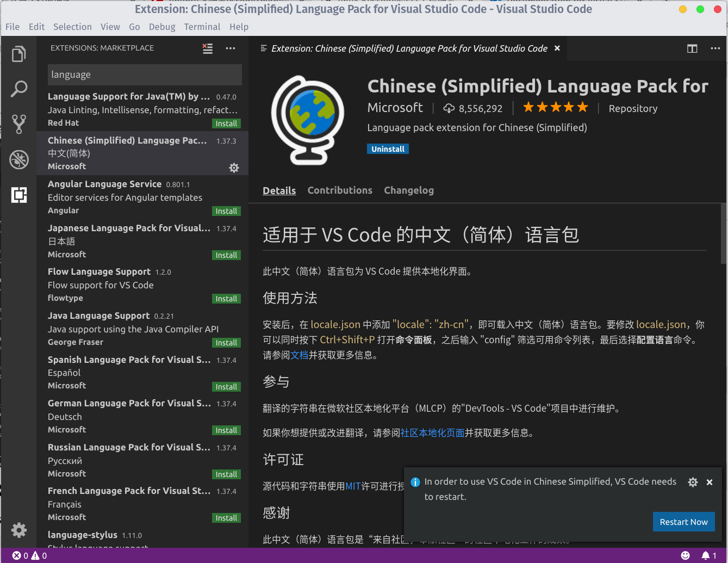This screenshot has height=563, width=728.
Task: Open the File menu
Action: (13, 27)
